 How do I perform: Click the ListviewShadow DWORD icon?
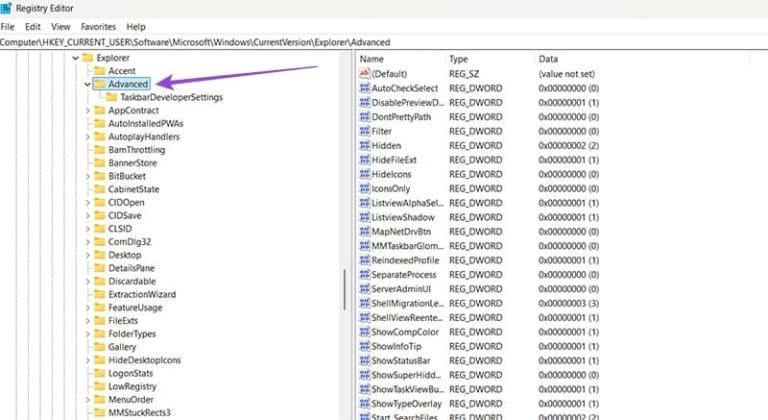coord(364,217)
